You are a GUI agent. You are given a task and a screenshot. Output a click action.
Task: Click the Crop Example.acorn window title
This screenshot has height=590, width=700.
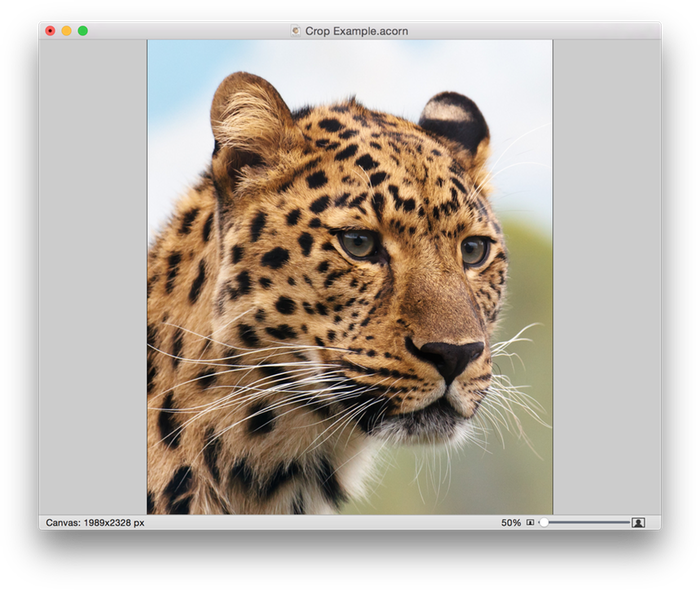tap(356, 31)
